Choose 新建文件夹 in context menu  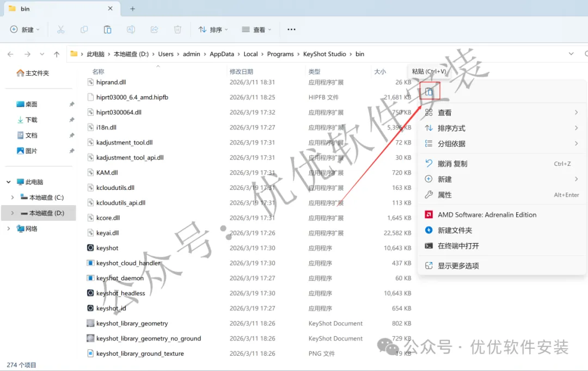tap(502, 230)
